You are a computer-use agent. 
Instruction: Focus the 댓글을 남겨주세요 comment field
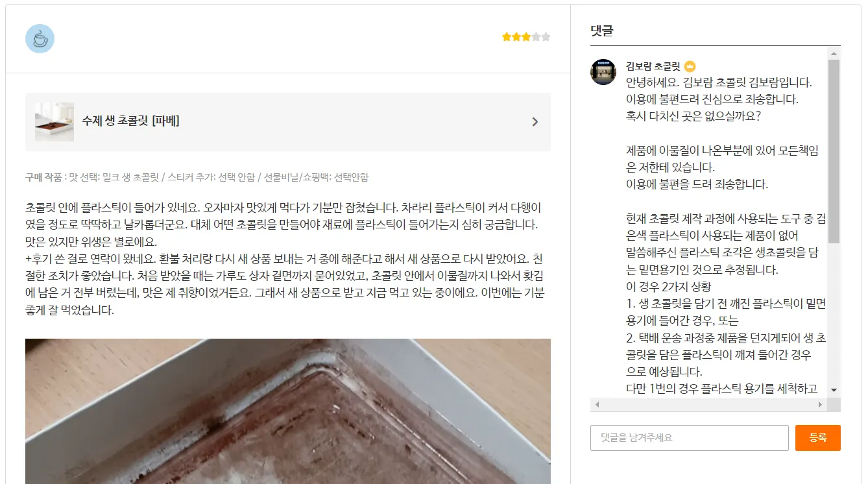tap(689, 438)
